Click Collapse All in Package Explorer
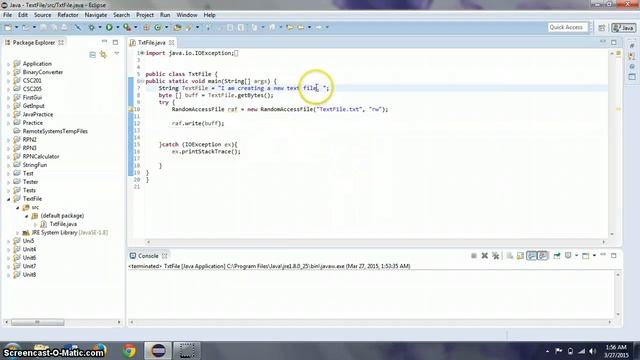640x360 pixels. pyautogui.click(x=93, y=54)
